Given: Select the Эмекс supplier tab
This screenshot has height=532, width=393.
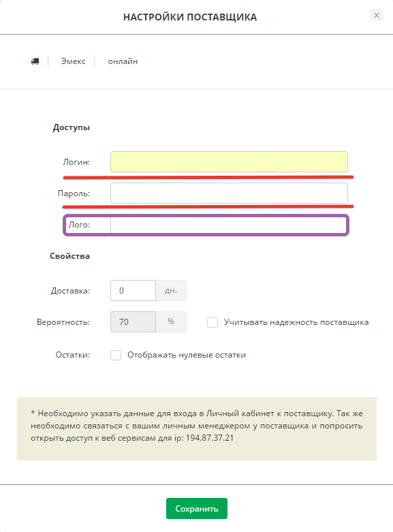Looking at the screenshot, I should click(74, 61).
